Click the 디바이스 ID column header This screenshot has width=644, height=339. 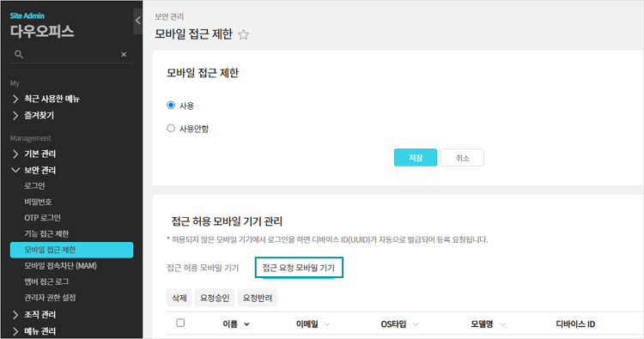click(x=575, y=324)
